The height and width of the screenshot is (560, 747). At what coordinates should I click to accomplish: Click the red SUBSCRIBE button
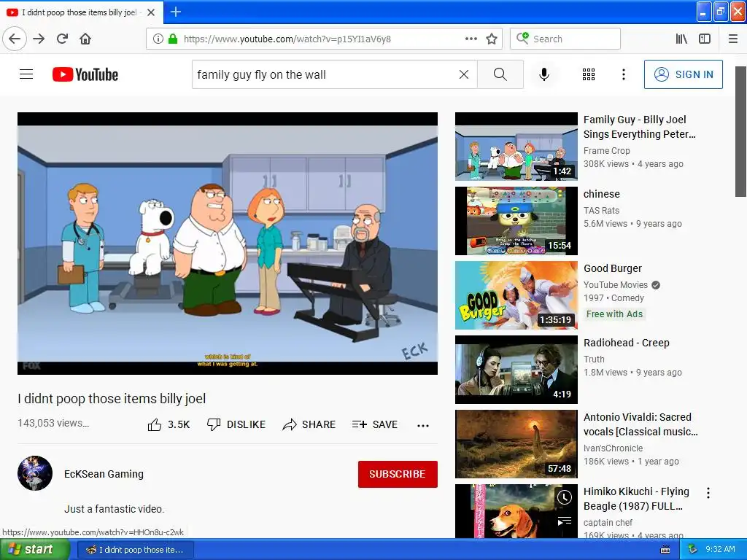398,474
